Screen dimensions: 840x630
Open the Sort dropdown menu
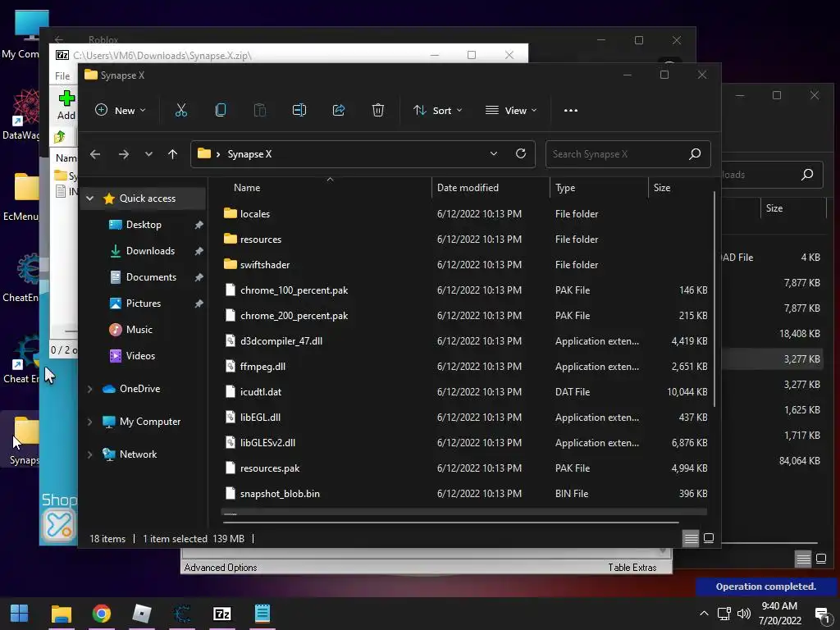[x=437, y=111]
